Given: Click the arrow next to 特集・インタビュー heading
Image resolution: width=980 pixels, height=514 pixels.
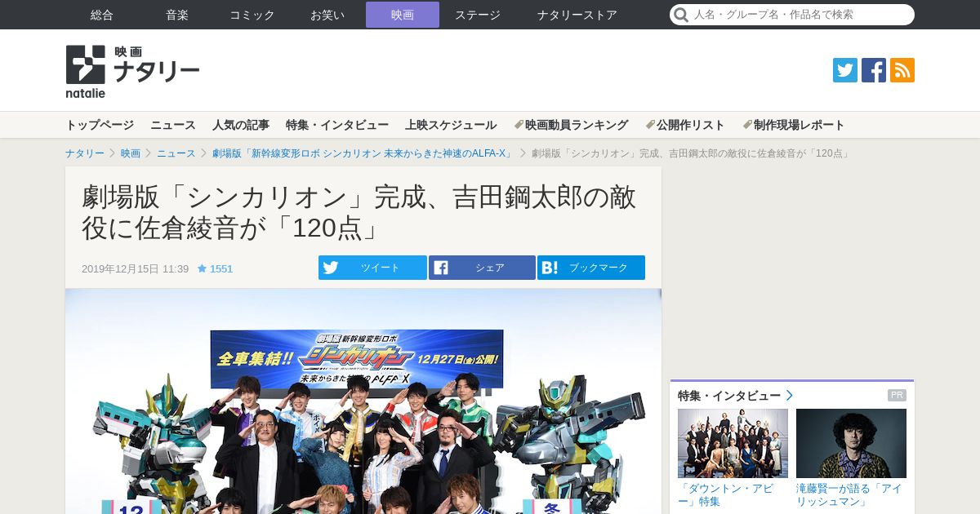Looking at the screenshot, I should [790, 396].
